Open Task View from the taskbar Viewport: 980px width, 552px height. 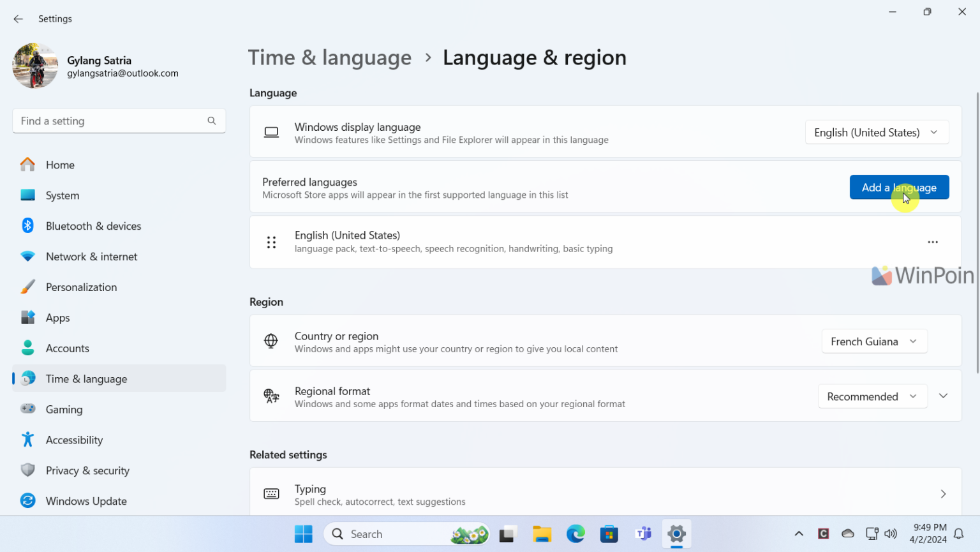pyautogui.click(x=507, y=534)
